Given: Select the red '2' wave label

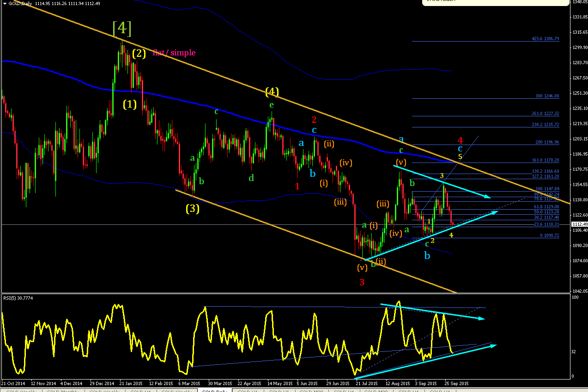Looking at the screenshot, I should [314, 121].
